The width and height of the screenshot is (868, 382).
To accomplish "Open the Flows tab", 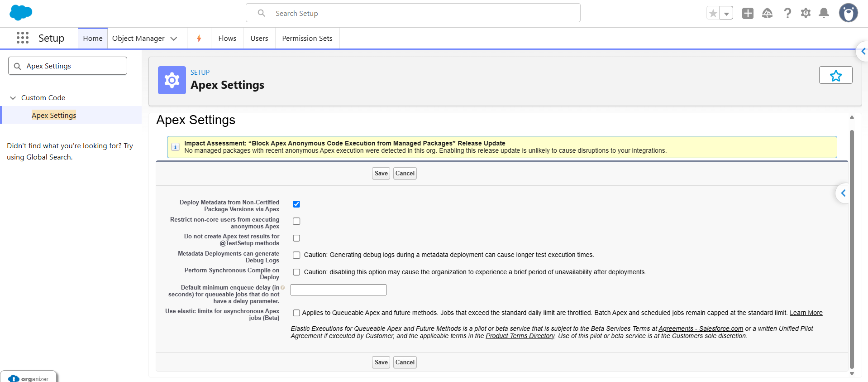I will click(x=227, y=39).
